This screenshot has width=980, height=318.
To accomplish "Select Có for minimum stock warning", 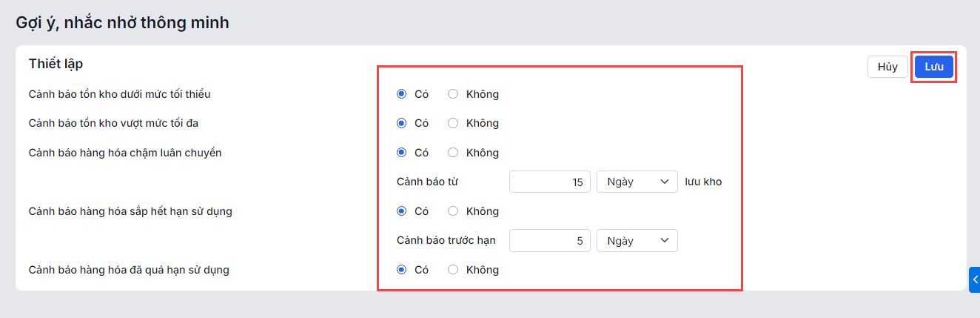I will [402, 94].
